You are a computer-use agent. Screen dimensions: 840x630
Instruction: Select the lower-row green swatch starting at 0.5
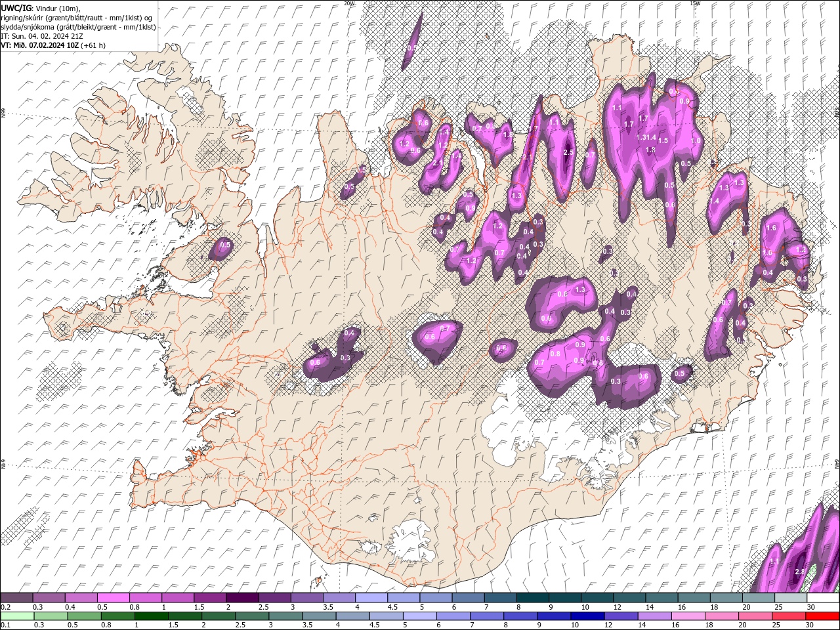click(84, 616)
